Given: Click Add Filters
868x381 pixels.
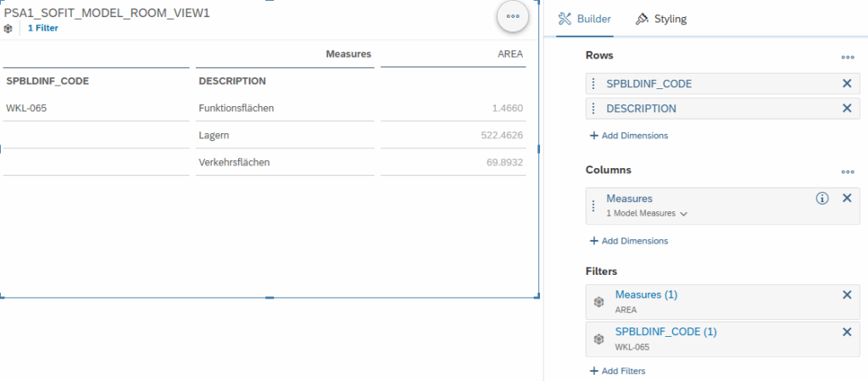Looking at the screenshot, I should (x=617, y=371).
